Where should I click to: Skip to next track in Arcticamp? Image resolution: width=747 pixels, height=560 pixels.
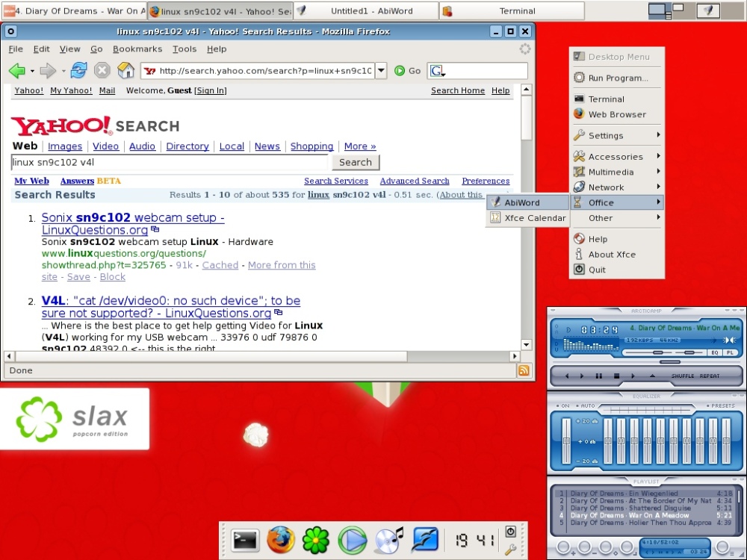pos(633,376)
